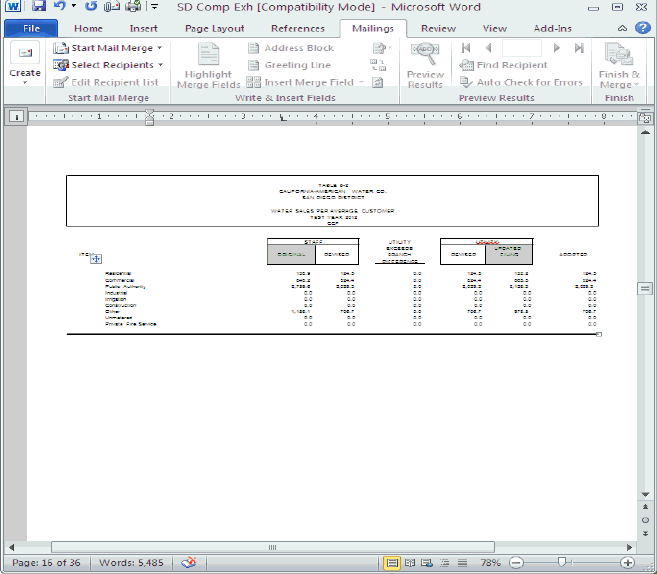657x574 pixels.
Task: Go to the last record arrow
Action: [579, 48]
